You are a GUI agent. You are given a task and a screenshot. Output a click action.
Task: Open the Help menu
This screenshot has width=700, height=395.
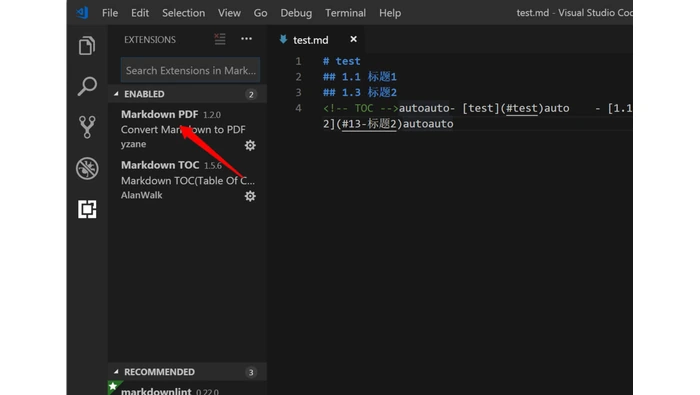[390, 13]
